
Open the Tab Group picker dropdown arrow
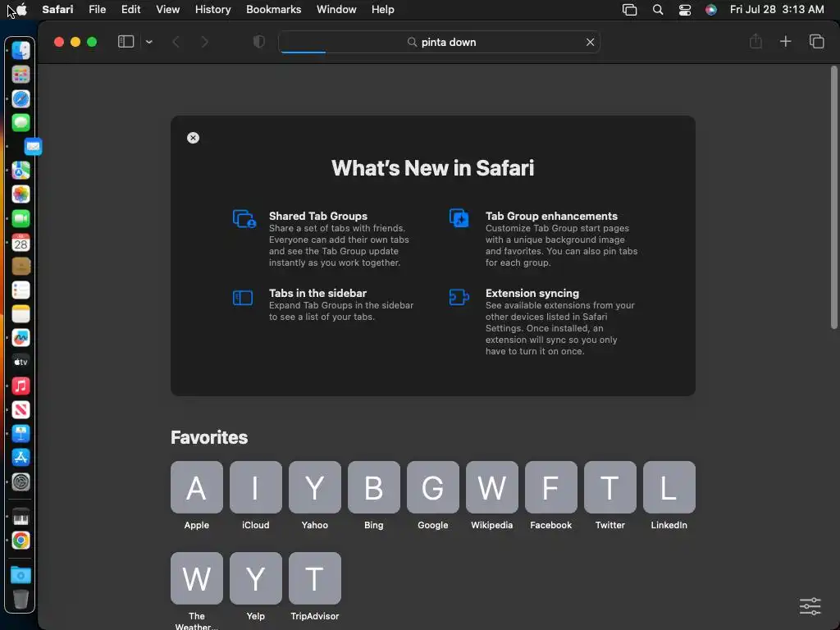click(x=149, y=42)
